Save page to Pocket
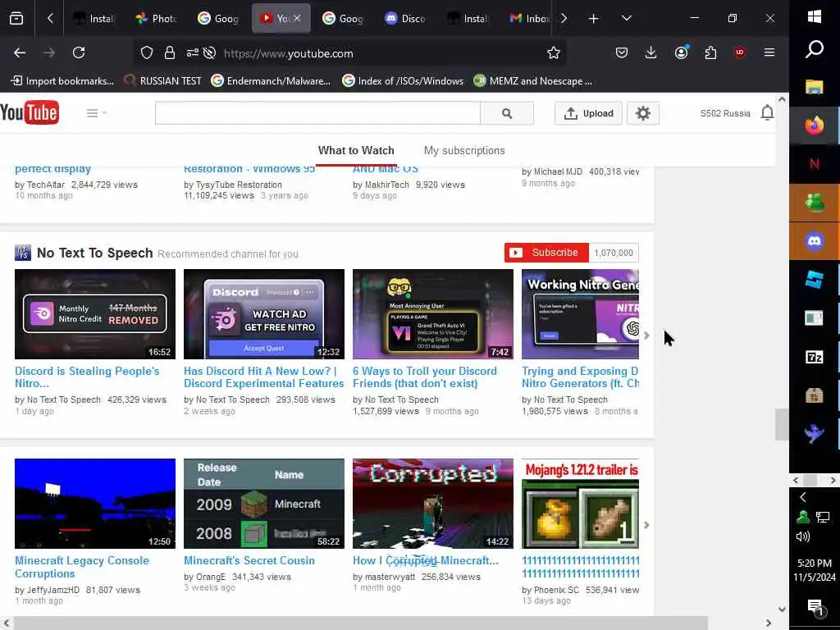This screenshot has height=630, width=840. [x=622, y=52]
